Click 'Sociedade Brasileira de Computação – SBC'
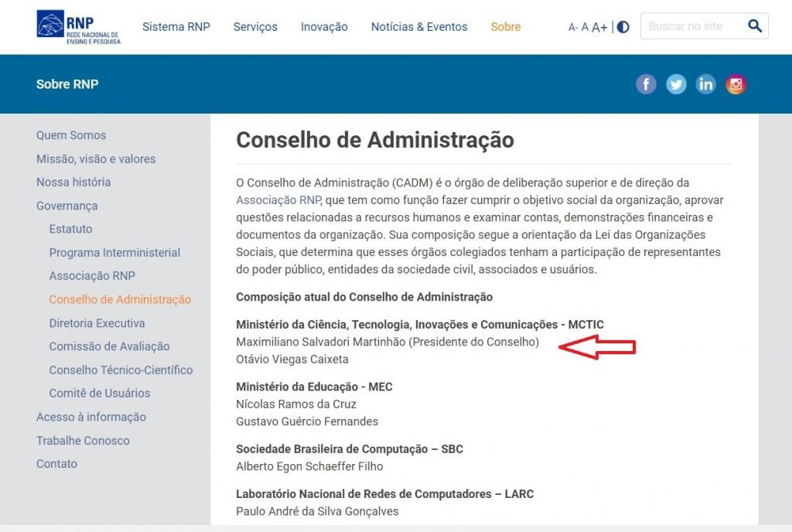Screen dimensions: 792x532 tap(350, 449)
